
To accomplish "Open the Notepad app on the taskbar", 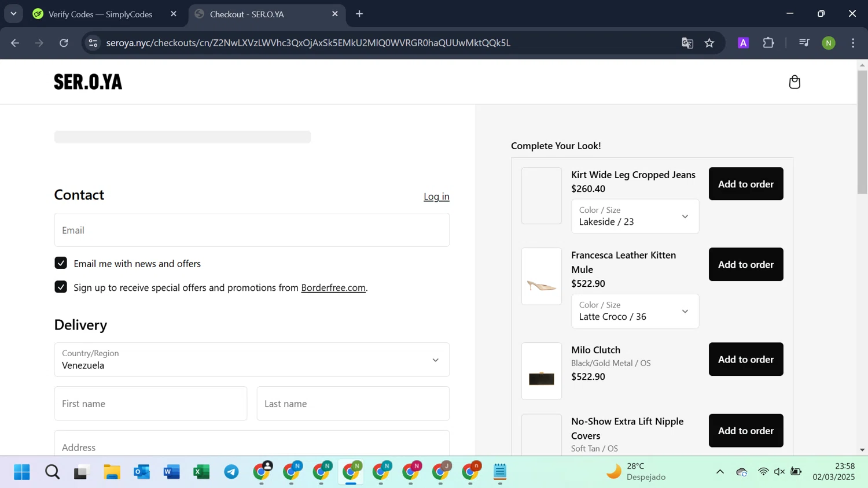I will pyautogui.click(x=501, y=472).
